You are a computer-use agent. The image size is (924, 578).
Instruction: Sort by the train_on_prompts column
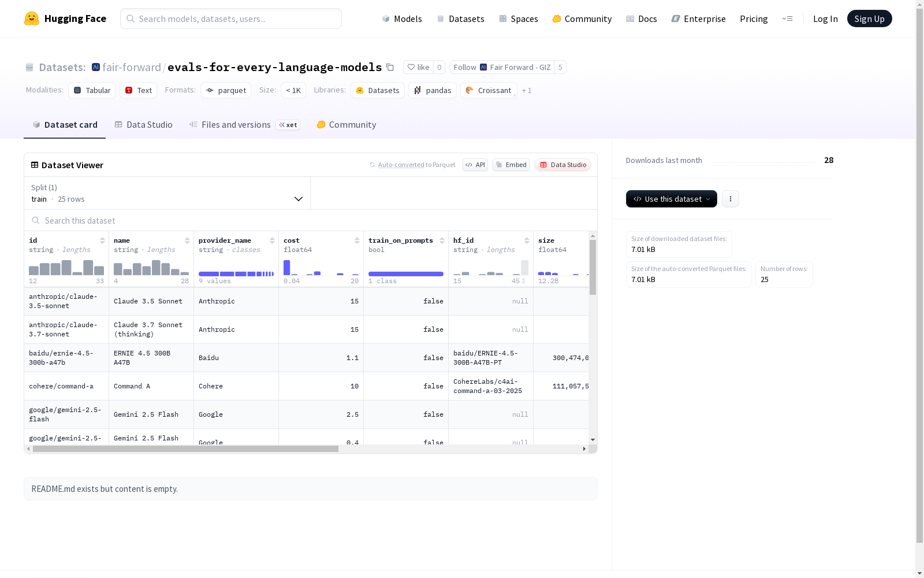(442, 240)
